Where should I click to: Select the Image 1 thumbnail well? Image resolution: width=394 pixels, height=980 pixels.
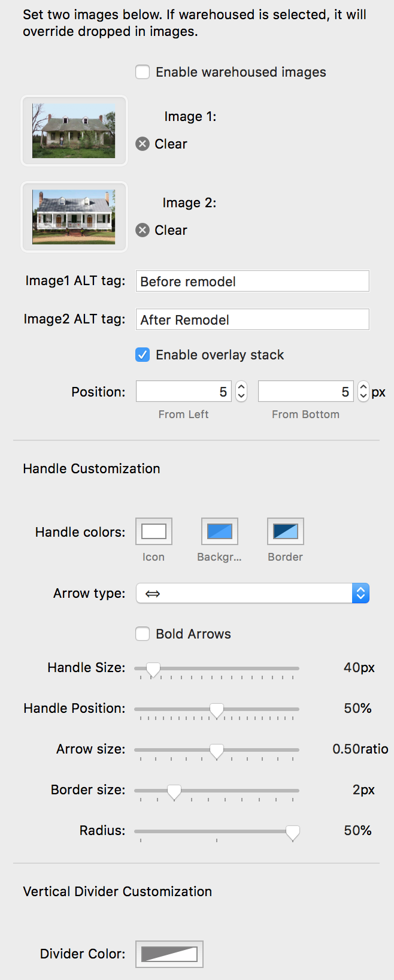point(74,131)
